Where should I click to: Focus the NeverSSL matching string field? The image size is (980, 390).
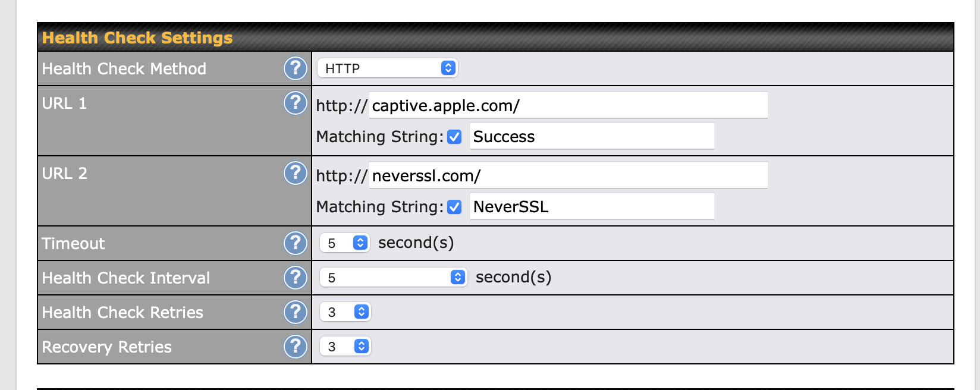click(592, 207)
